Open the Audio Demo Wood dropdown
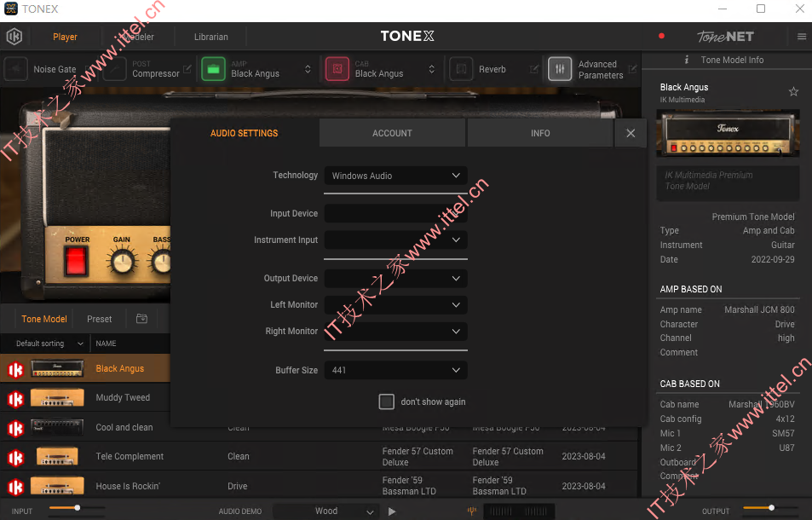 pyautogui.click(x=325, y=511)
